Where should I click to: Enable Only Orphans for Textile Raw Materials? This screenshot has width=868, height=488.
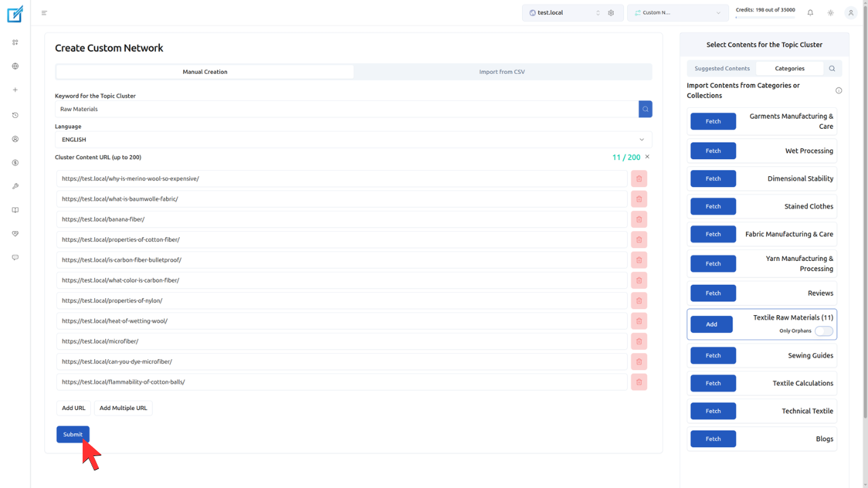[823, 331]
